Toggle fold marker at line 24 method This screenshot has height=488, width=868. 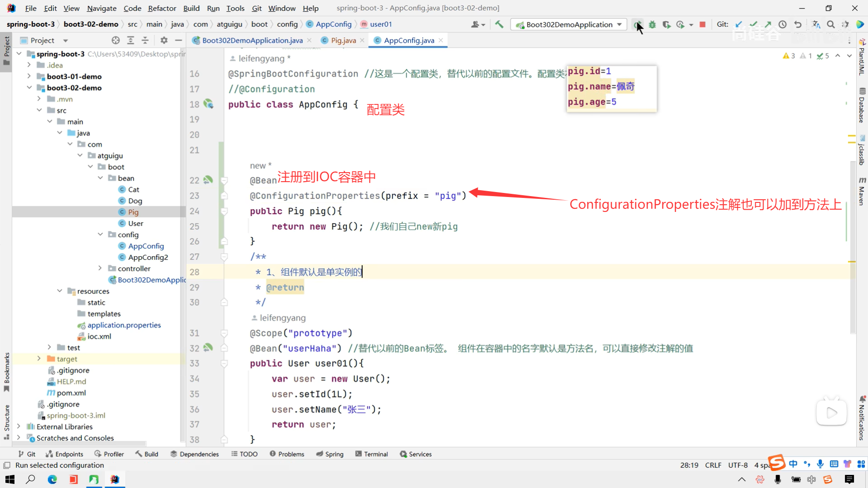pyautogui.click(x=224, y=211)
